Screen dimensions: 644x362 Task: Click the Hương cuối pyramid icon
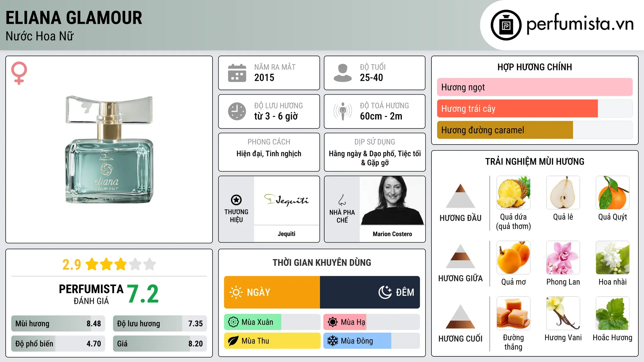pyautogui.click(x=460, y=316)
